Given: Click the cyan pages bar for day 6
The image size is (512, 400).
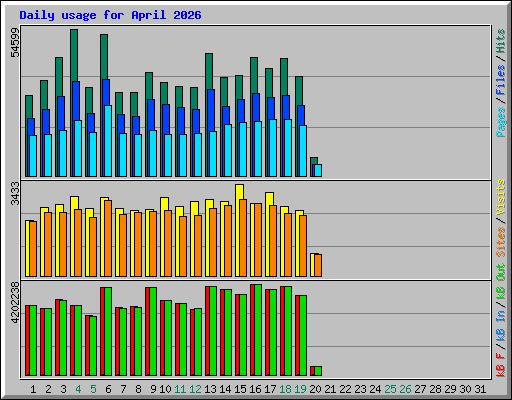Looking at the screenshot, I should click(108, 141).
